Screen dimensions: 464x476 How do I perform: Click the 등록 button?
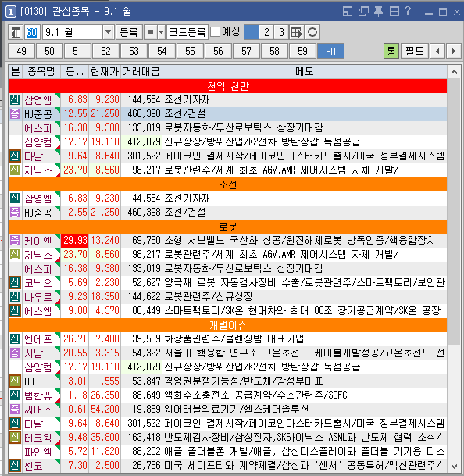click(x=129, y=32)
